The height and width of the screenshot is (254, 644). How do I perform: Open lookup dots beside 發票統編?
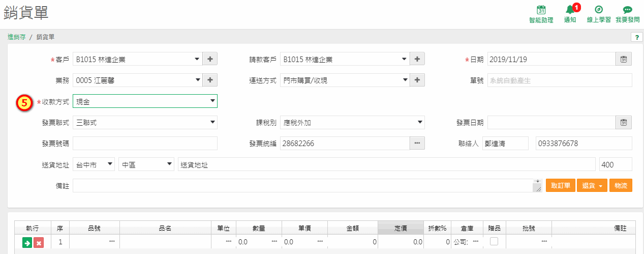click(417, 144)
